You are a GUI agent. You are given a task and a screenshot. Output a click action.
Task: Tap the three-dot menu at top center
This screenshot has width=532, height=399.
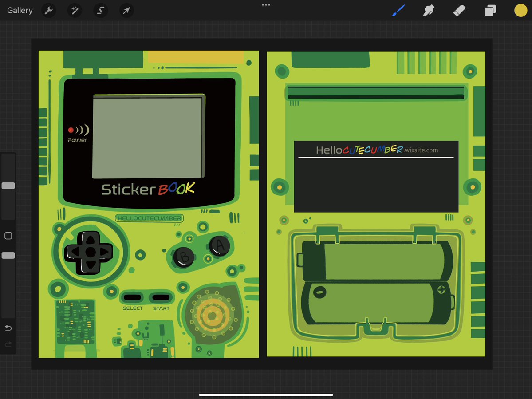[x=266, y=5]
